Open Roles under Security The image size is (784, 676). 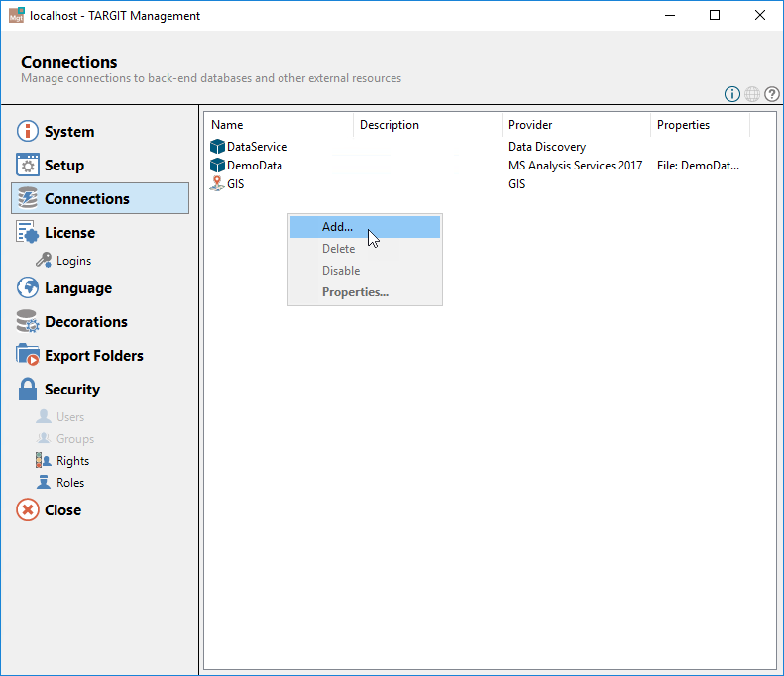[x=69, y=483]
